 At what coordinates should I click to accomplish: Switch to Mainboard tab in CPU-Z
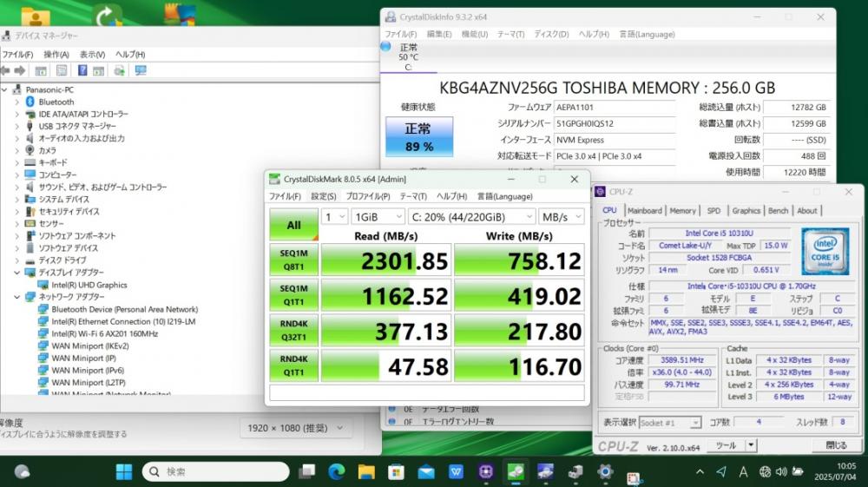point(644,211)
